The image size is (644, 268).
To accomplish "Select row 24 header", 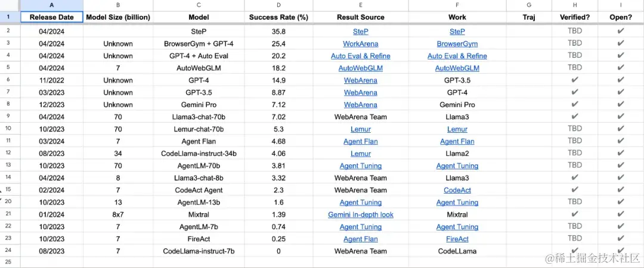I will coord(9,251).
